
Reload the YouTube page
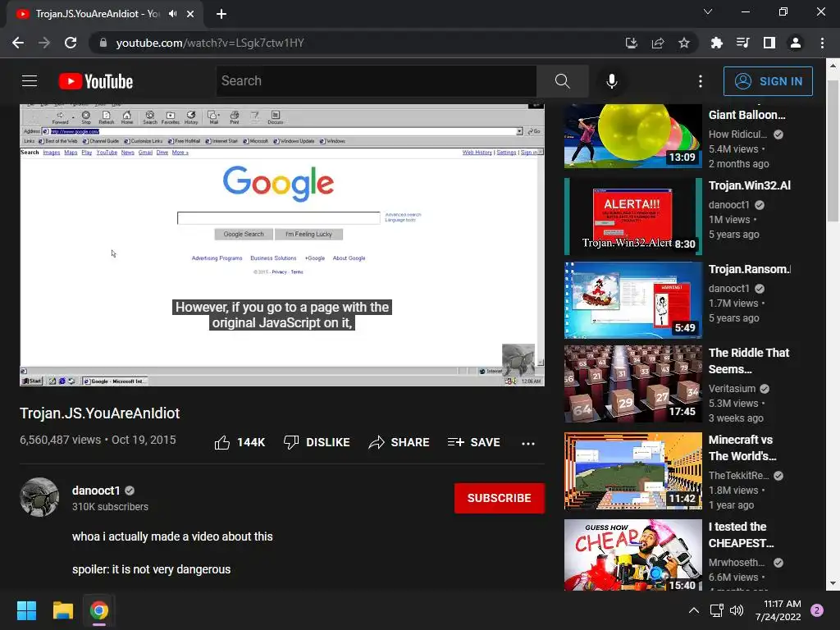71,43
